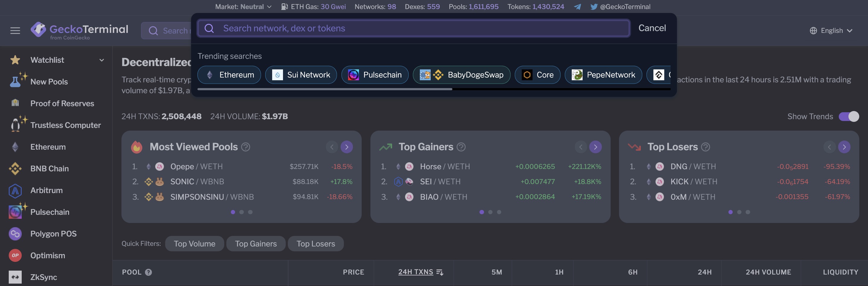Screen dimensions: 868x286
Task: Open the hamburger menu icon
Action: pyautogui.click(x=15, y=31)
